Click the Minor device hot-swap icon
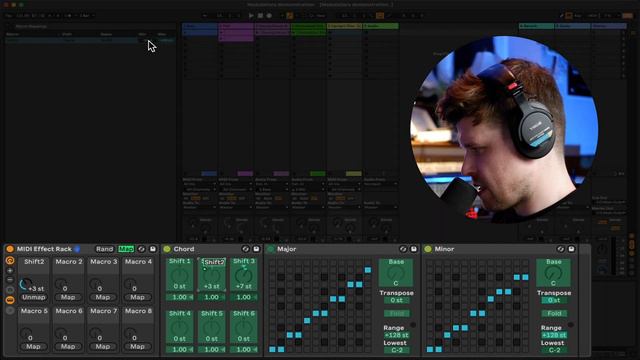Viewport: 640px width, 360px height. pos(560,249)
